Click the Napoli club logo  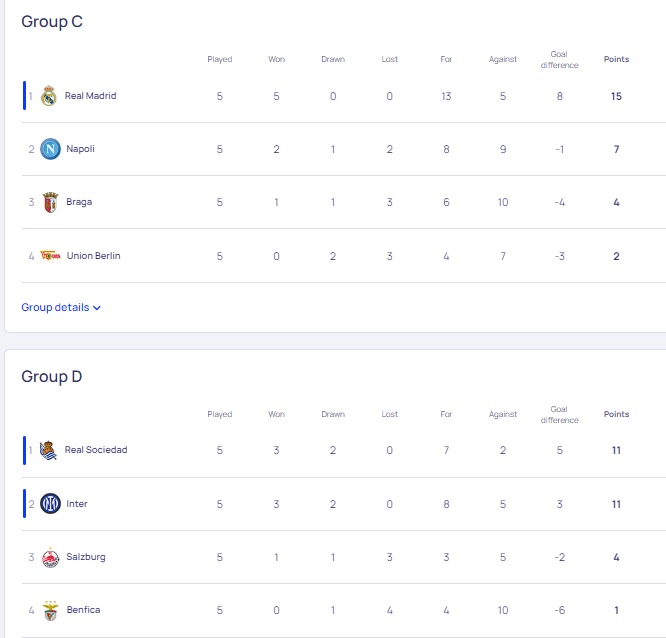tap(50, 149)
